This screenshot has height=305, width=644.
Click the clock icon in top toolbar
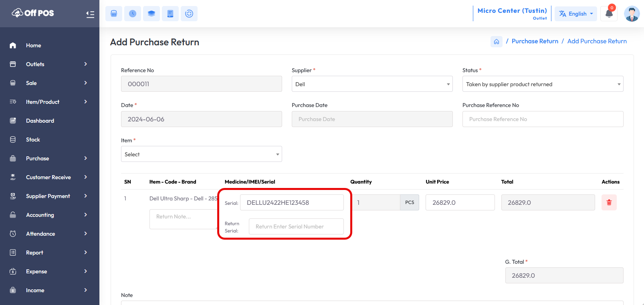[x=133, y=14]
